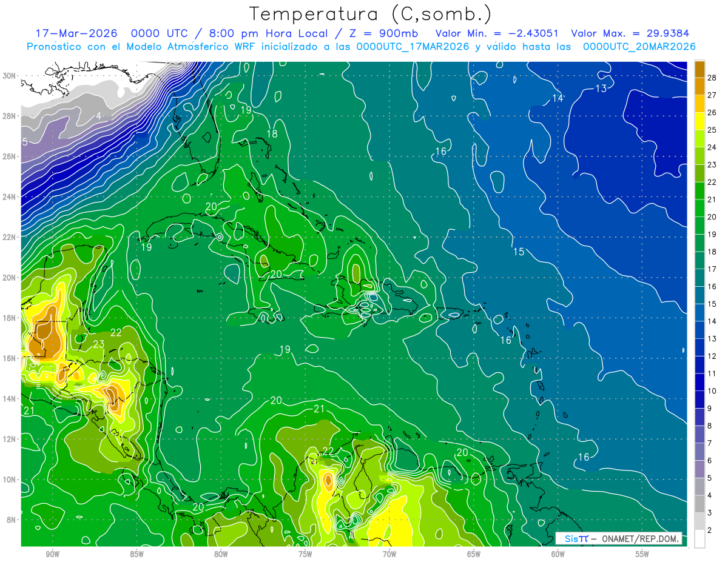Select 'Valor Min. = -2.43051' text
Screen dimensions: 728x562
(x=497, y=34)
